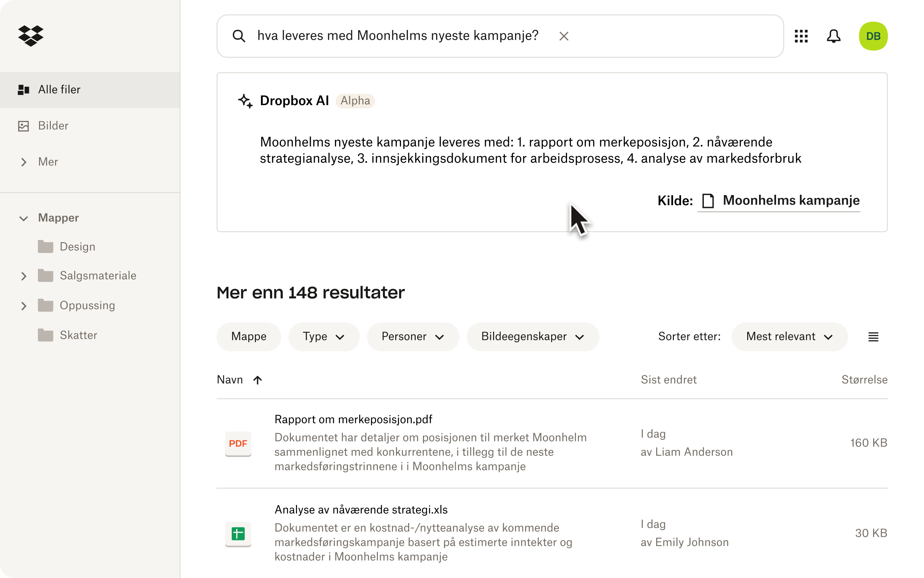Screen dimensions: 924x578
Task: Expand the Mer section
Action: 24,162
